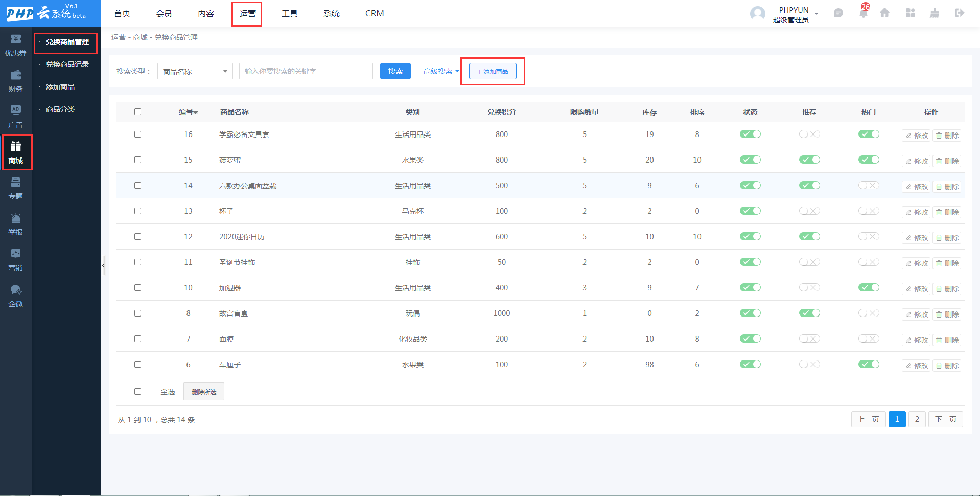Check the box for item 16 学霸必备文具套

[x=137, y=134]
